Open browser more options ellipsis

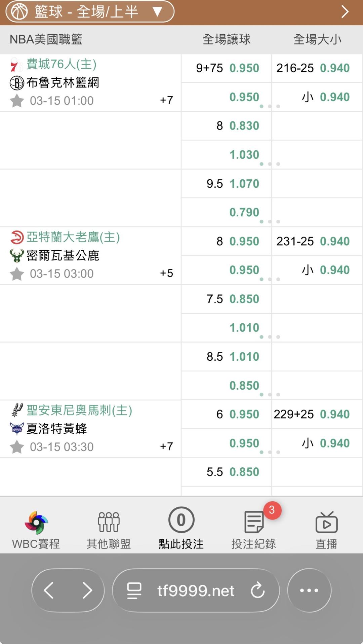click(x=309, y=590)
